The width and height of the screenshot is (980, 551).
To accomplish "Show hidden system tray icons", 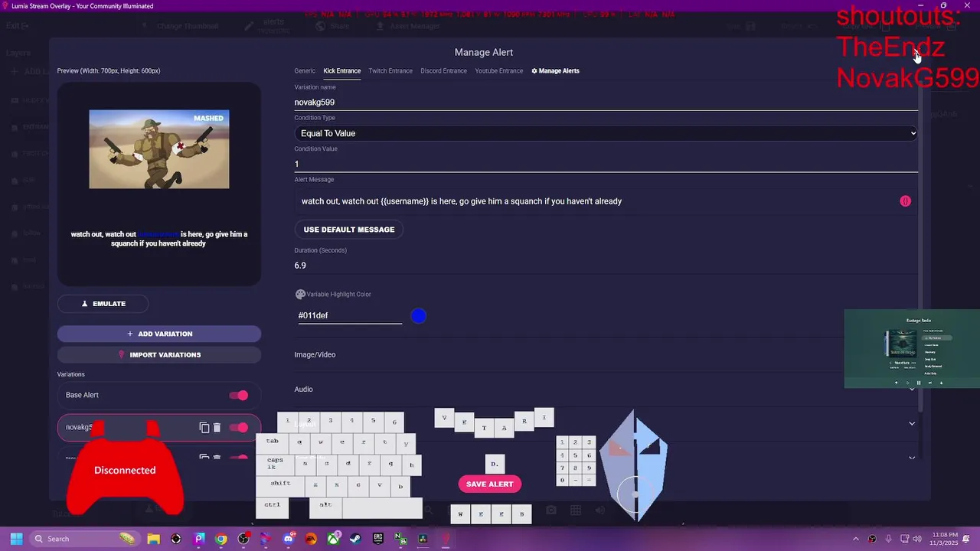I will (x=856, y=539).
